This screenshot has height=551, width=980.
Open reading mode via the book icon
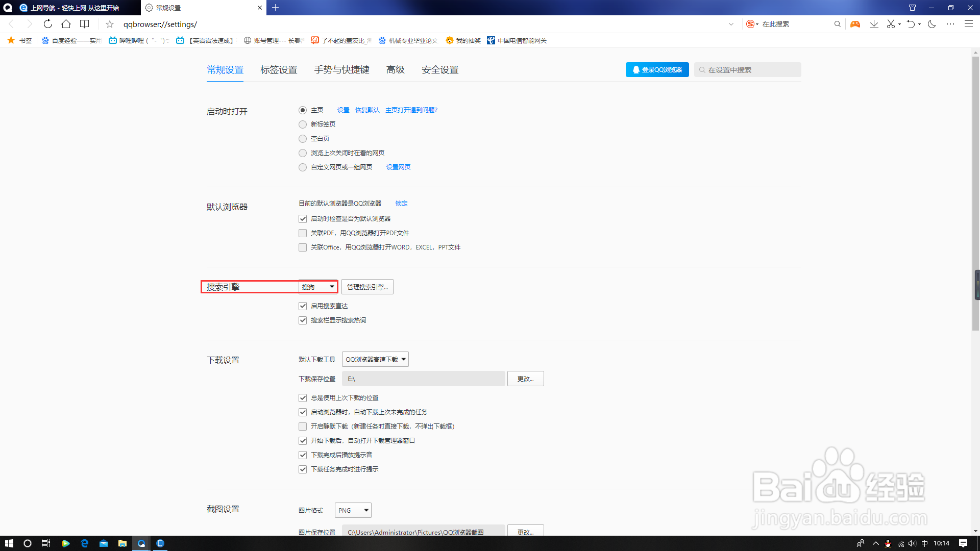pos(84,24)
